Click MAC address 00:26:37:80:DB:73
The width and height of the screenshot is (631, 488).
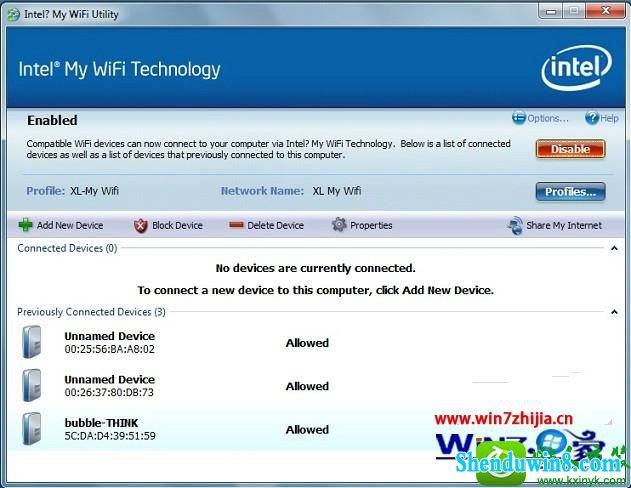[109, 392]
